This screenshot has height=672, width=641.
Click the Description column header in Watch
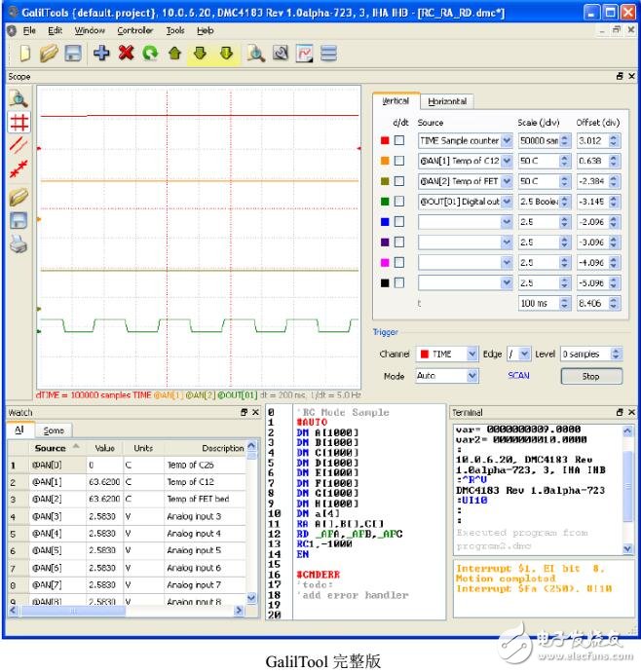tap(206, 448)
